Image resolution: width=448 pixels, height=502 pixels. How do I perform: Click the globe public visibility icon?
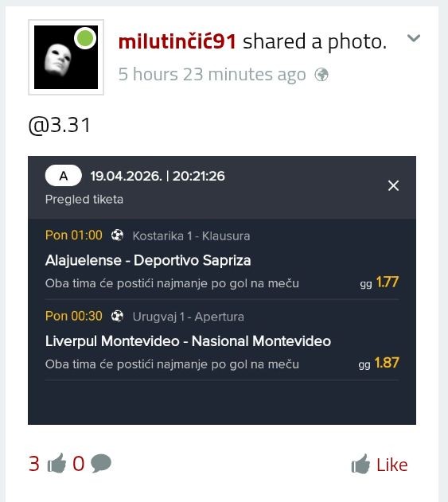[x=321, y=75]
